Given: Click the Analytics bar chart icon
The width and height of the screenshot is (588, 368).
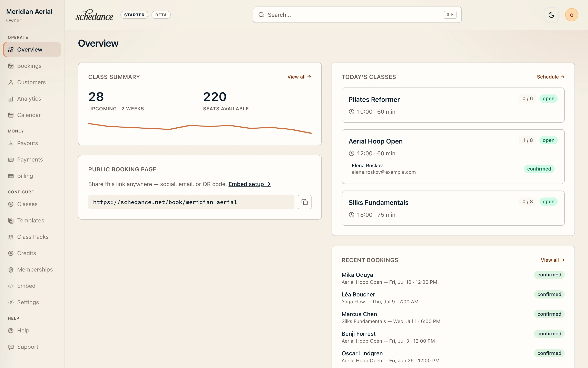Looking at the screenshot, I should click(x=11, y=99).
